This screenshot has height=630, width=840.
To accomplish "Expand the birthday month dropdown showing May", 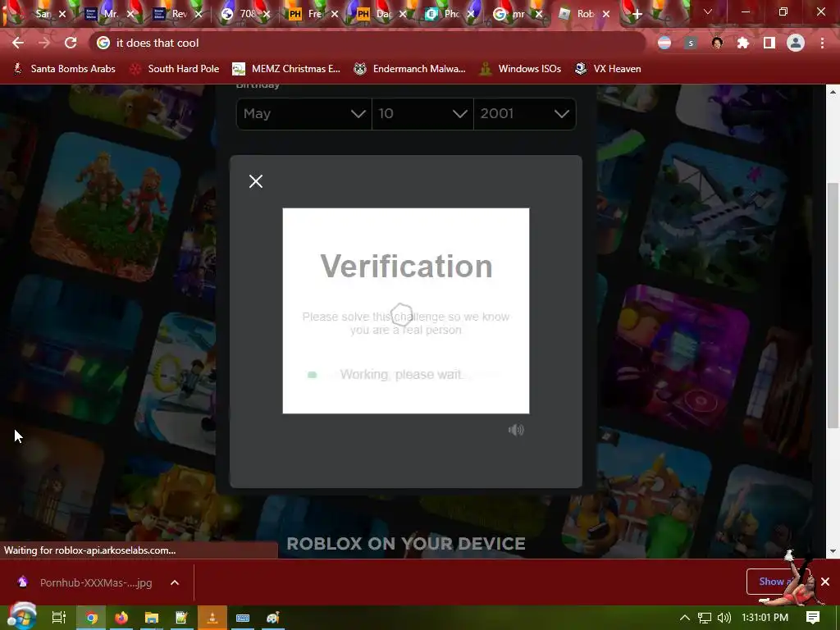I will click(x=304, y=113).
